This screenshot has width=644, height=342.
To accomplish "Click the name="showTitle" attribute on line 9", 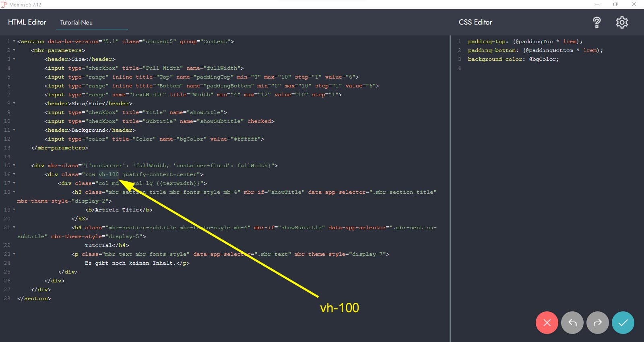I will point(196,112).
